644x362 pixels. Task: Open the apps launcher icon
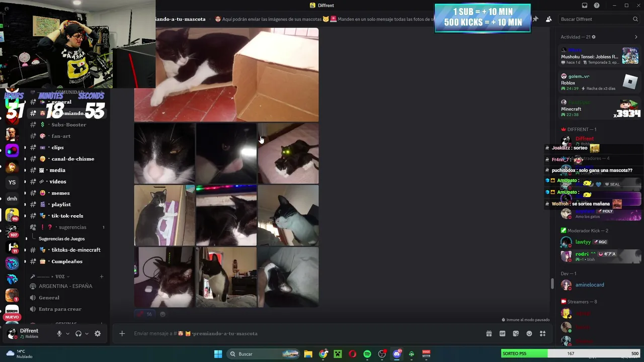542,333
